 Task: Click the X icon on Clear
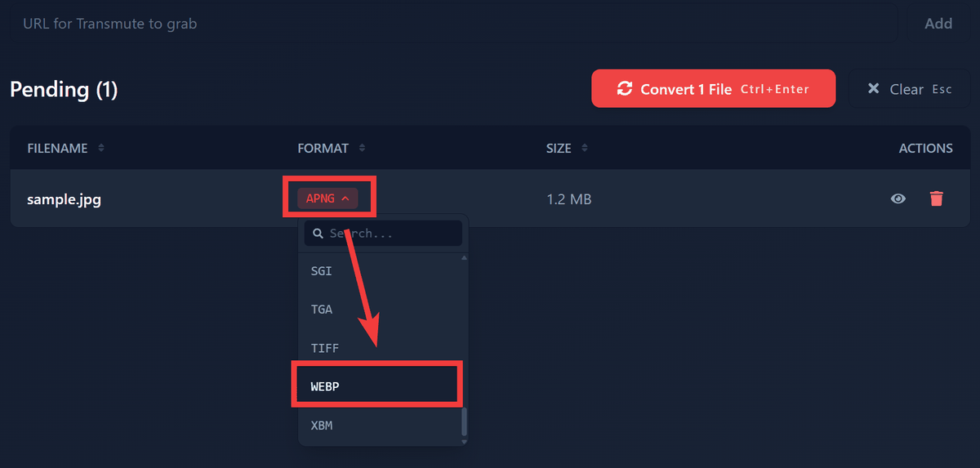873,89
